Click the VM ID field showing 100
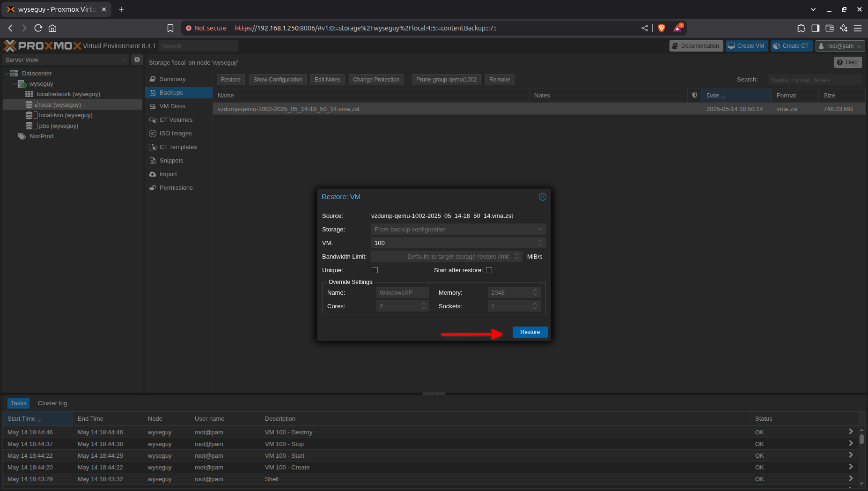This screenshot has height=491, width=868. tap(454, 243)
